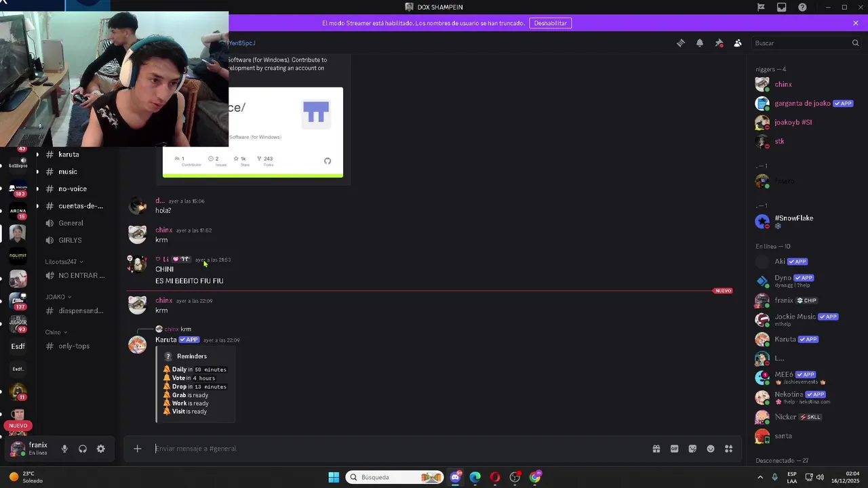Show pinned messages pin icon
868x488 pixels.
tap(719, 43)
